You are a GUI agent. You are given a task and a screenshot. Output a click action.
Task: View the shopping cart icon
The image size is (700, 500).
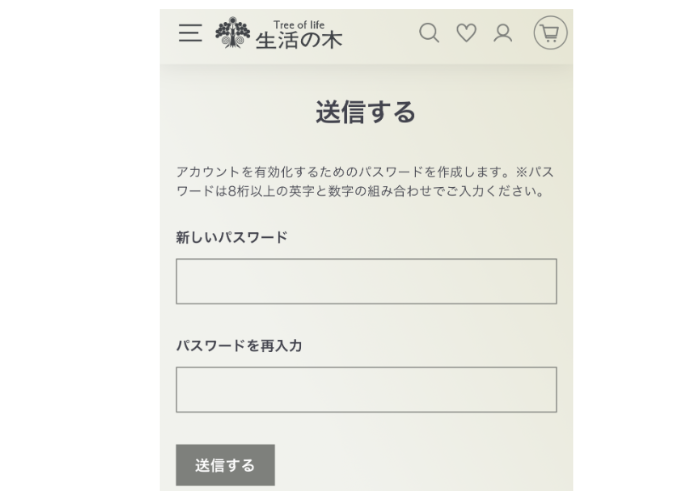[550, 33]
